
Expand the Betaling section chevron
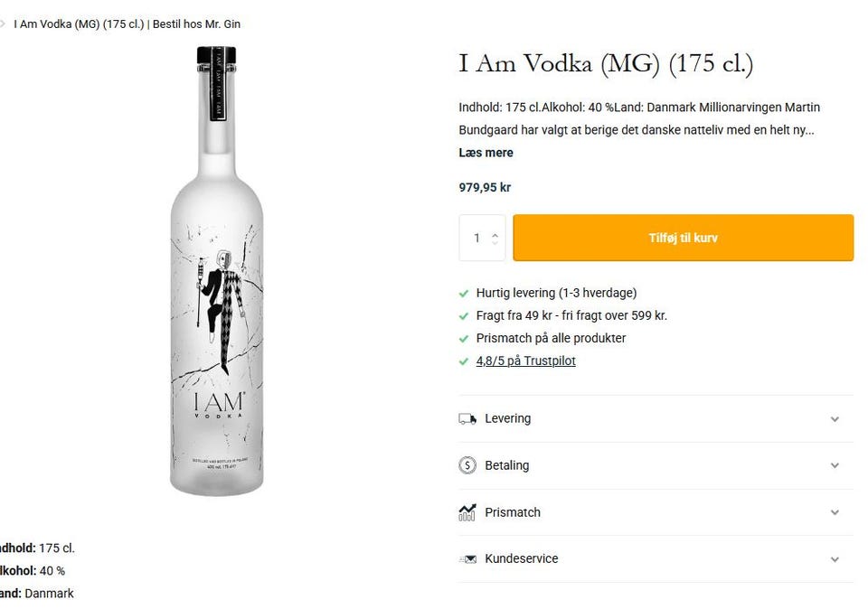click(835, 465)
